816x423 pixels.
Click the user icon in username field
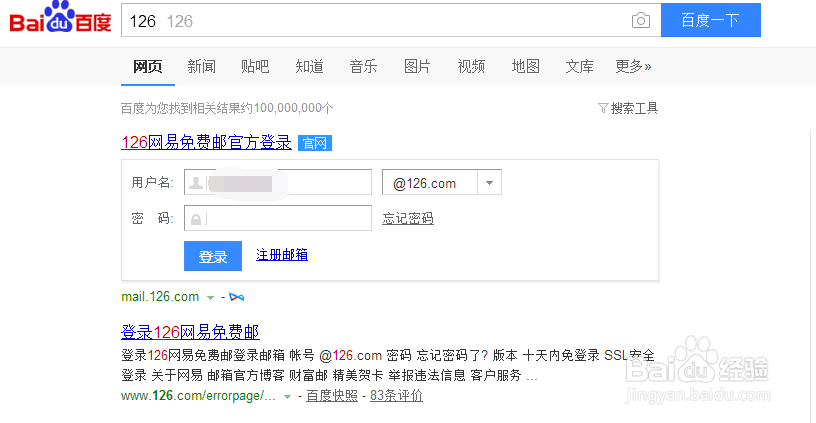(x=196, y=183)
